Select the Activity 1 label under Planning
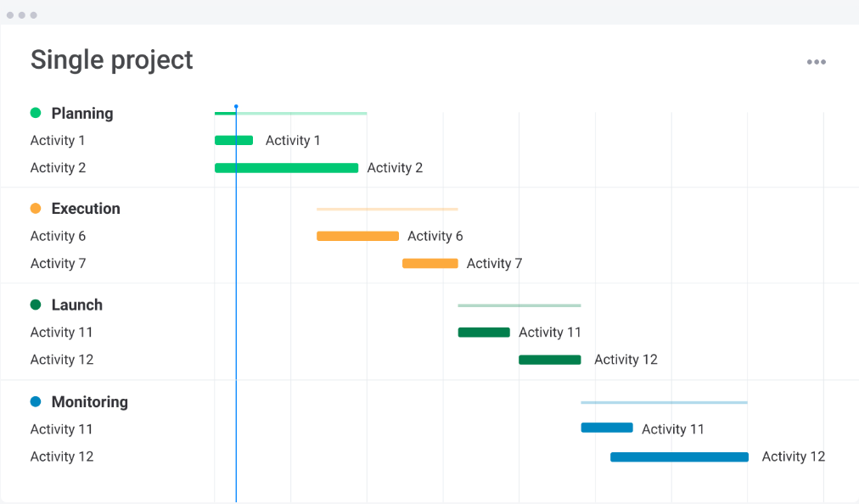 [x=57, y=140]
